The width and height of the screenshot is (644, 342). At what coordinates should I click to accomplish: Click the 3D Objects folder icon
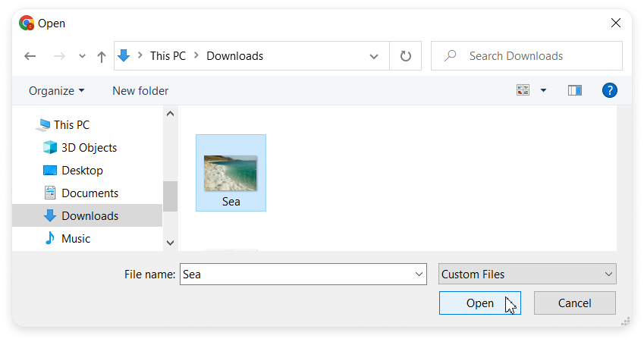(50, 147)
